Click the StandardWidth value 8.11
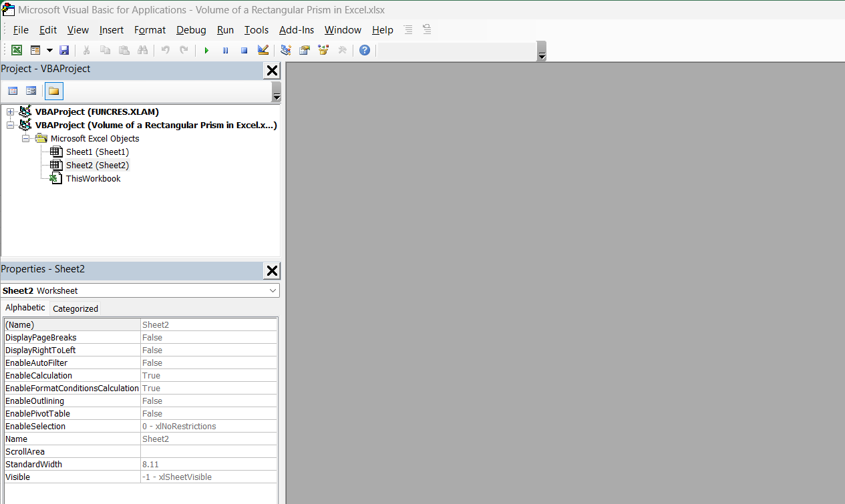This screenshot has height=504, width=845. [x=208, y=464]
